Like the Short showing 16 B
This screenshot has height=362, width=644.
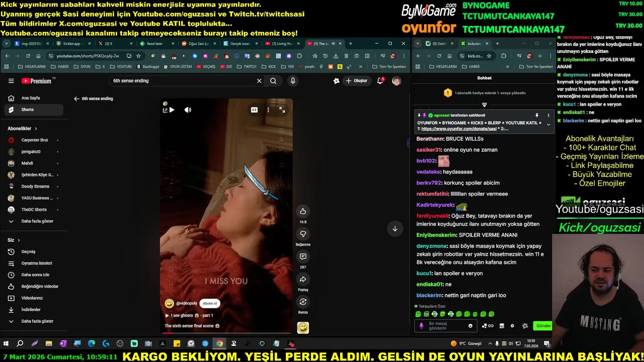(x=303, y=211)
